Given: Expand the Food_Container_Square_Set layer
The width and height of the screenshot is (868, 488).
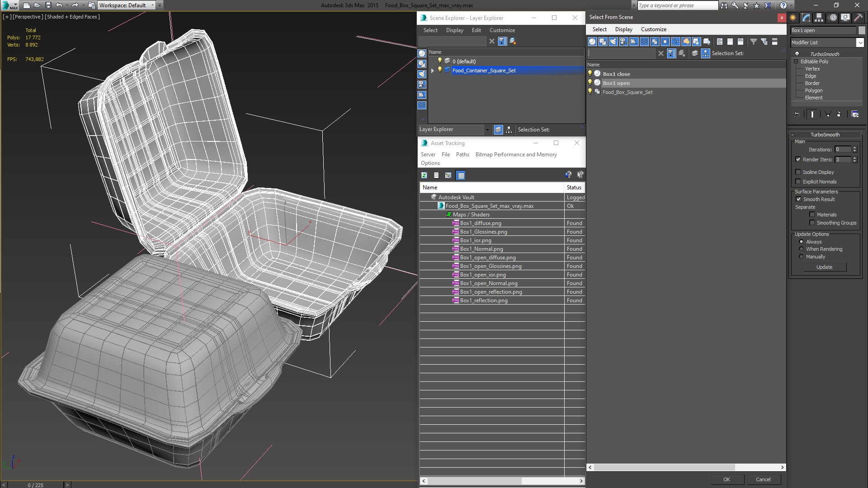Looking at the screenshot, I should (x=432, y=70).
